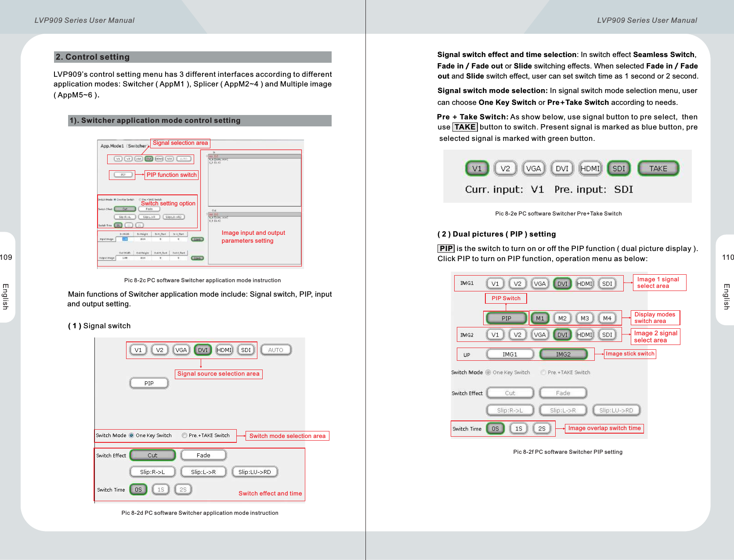Select One Key Switch radio in Pic 8-2f
The height and width of the screenshot is (560, 734).
[488, 372]
